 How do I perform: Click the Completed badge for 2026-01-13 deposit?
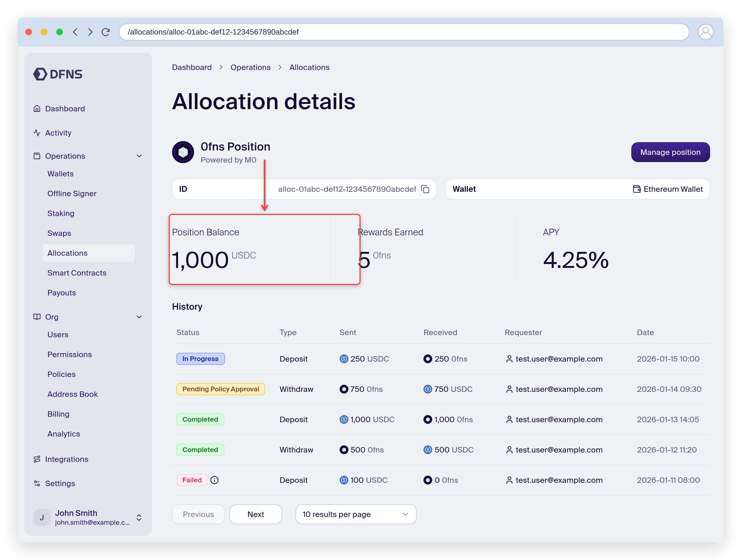200,419
